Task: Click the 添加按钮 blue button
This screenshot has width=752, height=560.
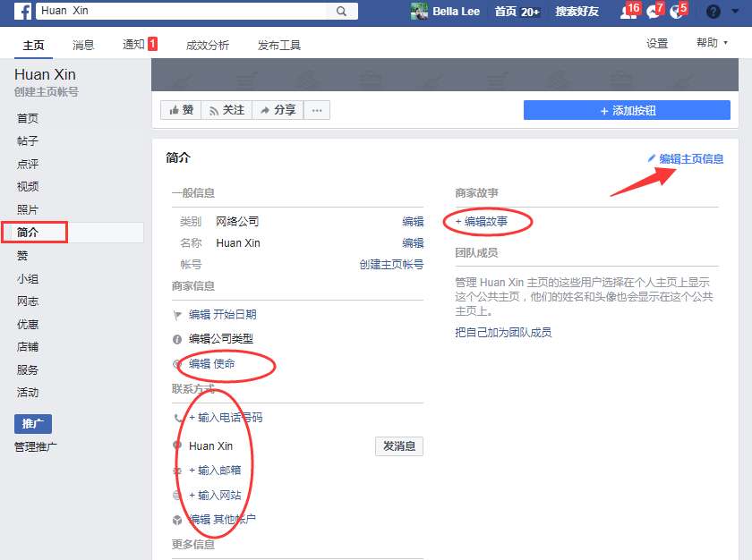Action: (x=627, y=110)
